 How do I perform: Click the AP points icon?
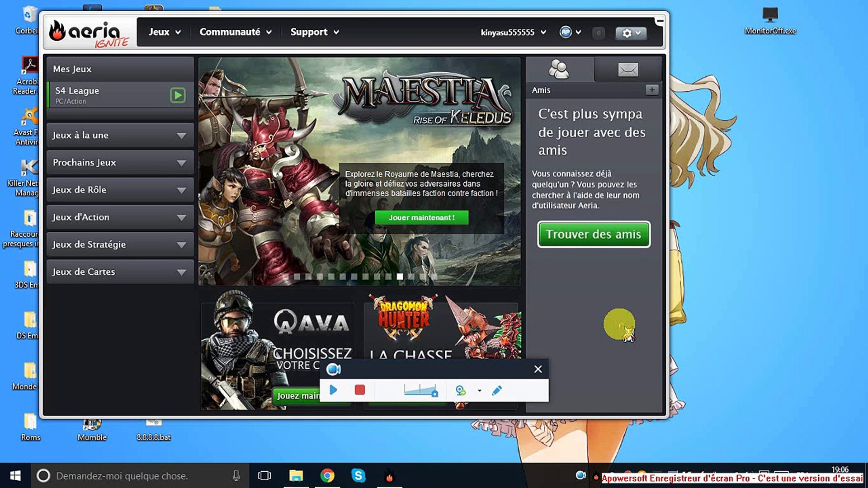click(566, 32)
